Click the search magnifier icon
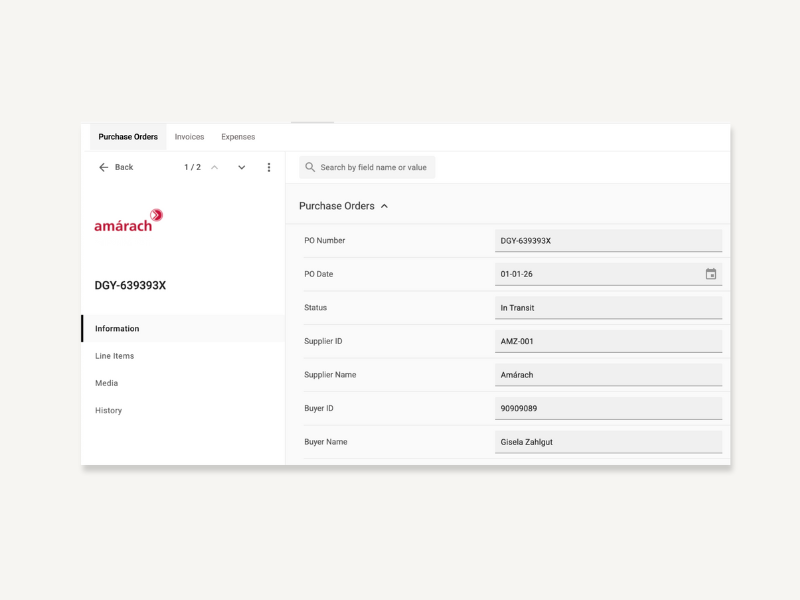The width and height of the screenshot is (800, 600). (310, 167)
